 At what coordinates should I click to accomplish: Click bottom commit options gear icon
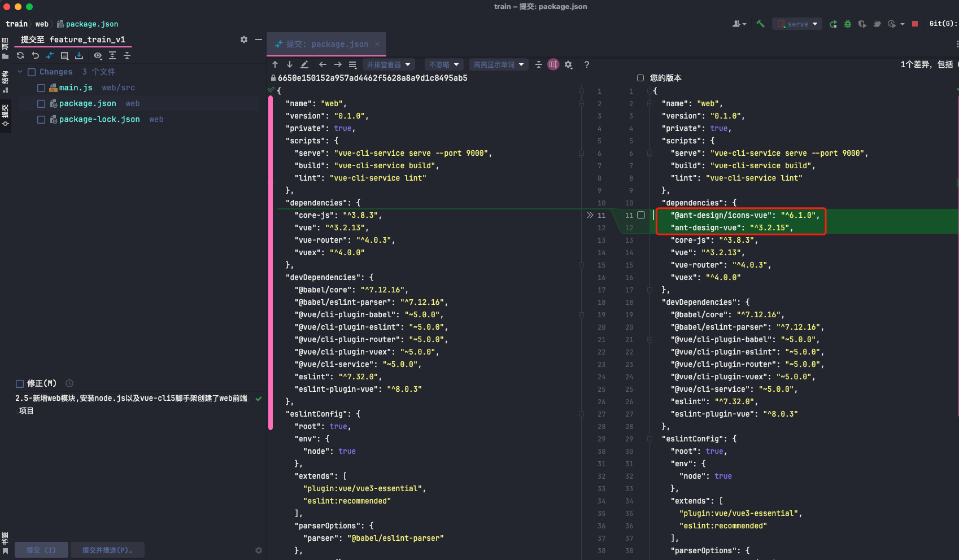pos(259,550)
